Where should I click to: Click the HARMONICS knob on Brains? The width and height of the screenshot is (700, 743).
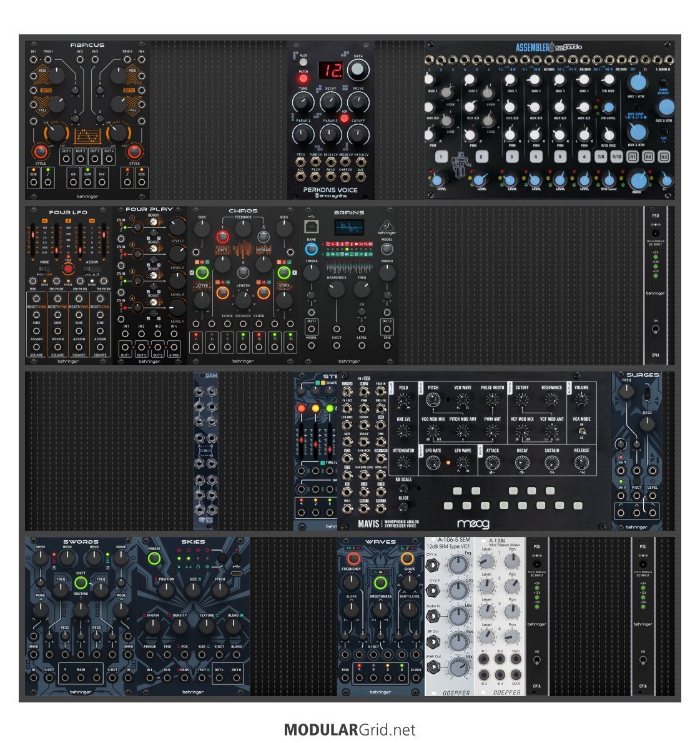(x=336, y=289)
